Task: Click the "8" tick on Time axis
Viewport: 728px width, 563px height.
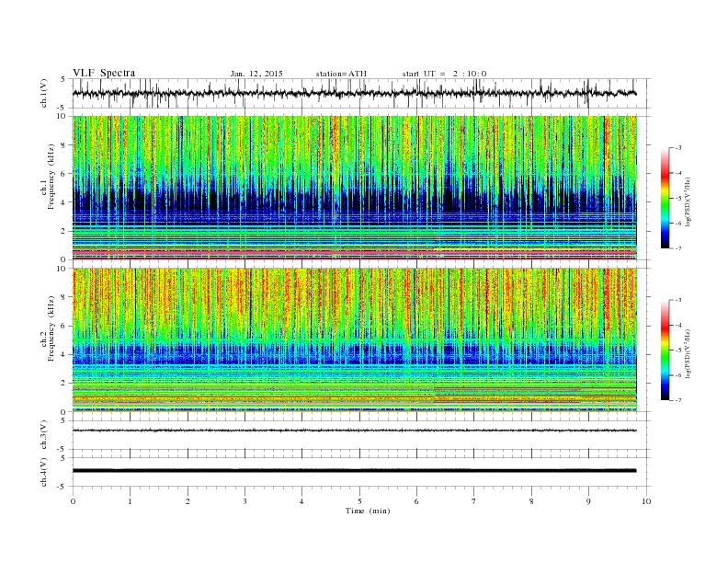Action: pos(531,501)
